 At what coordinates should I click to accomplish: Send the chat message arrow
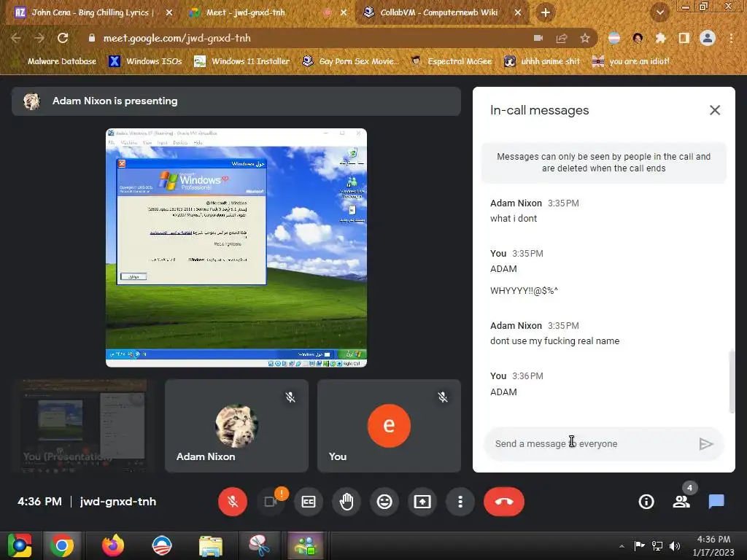pos(706,444)
